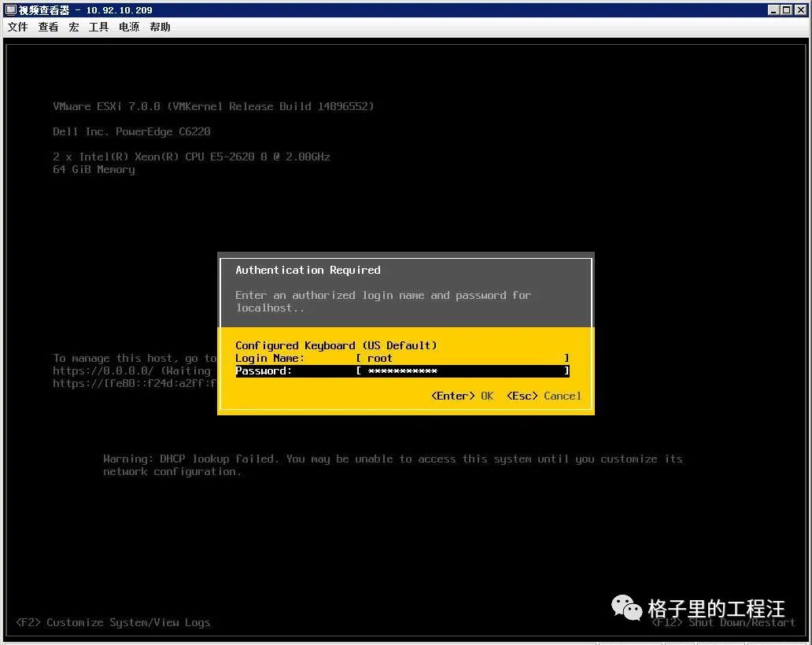
Task: Click the Password: label
Action: pos(264,370)
